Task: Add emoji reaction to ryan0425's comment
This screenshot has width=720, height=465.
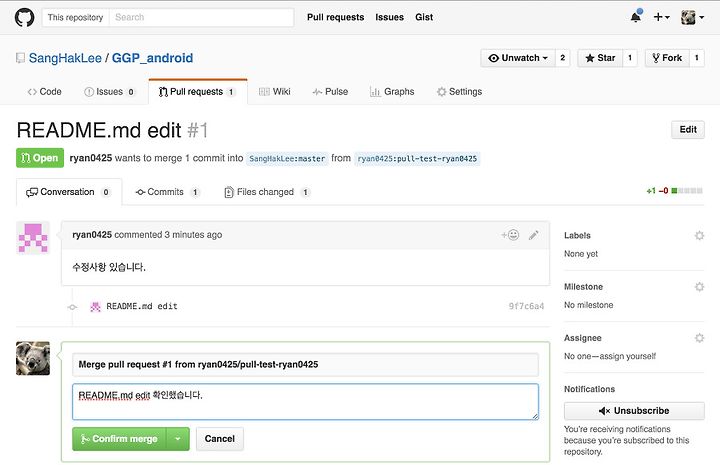Action: [510, 235]
